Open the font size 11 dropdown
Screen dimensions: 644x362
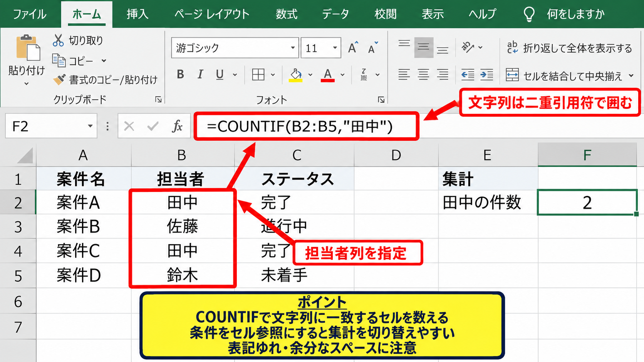pos(335,48)
